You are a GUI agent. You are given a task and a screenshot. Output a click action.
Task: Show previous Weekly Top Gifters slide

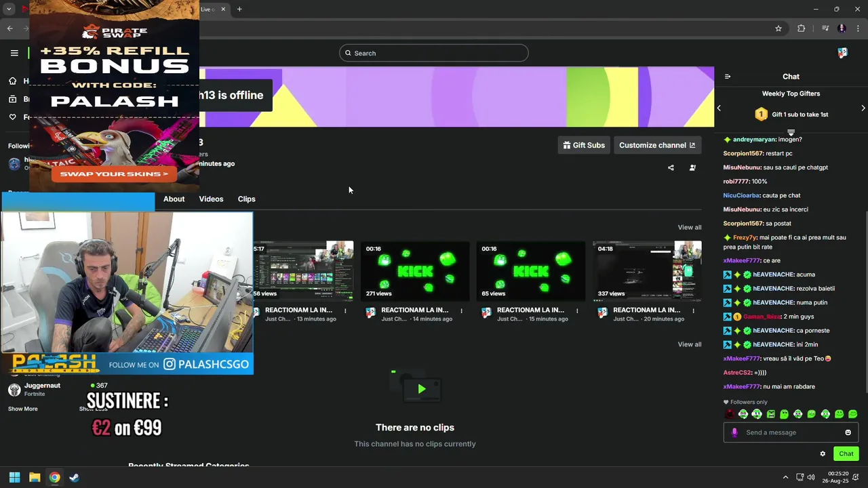[x=719, y=108]
